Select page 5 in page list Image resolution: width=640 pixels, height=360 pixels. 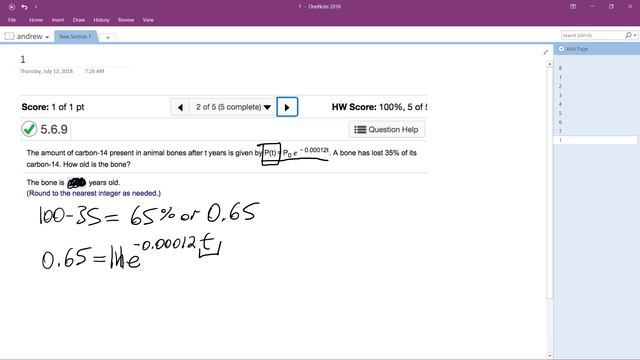pyautogui.click(x=560, y=113)
